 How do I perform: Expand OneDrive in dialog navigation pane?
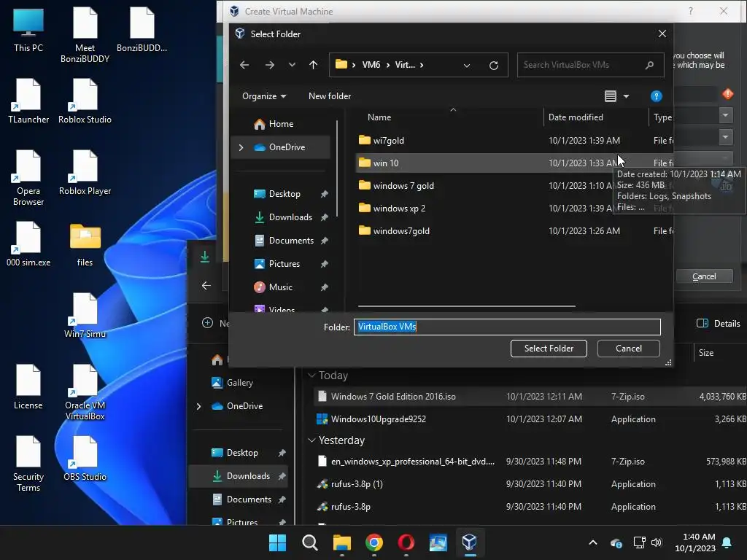(x=241, y=147)
